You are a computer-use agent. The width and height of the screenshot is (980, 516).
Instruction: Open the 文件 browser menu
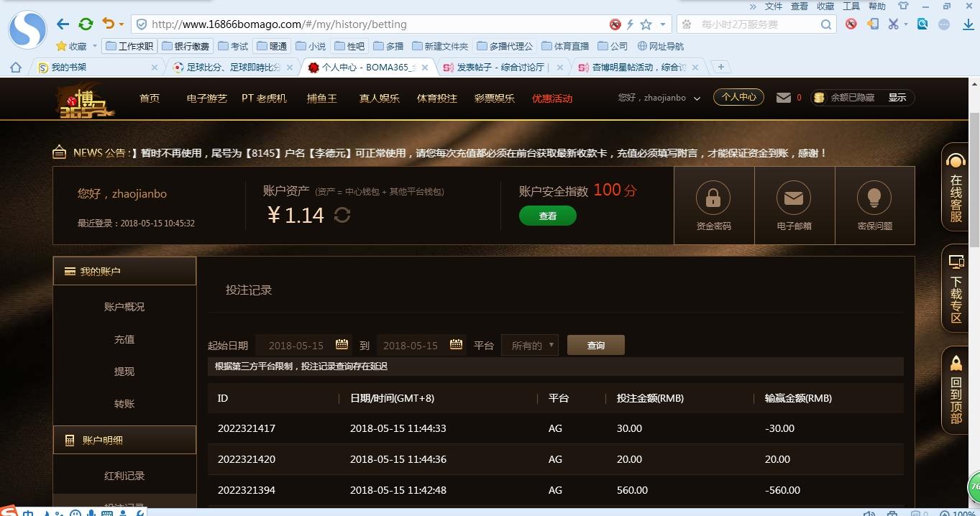click(x=774, y=6)
